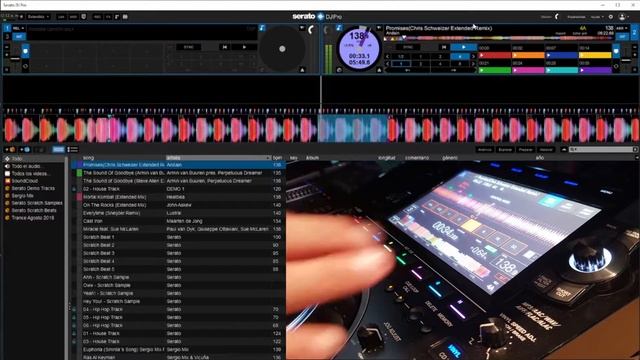Play the left deck

(x=244, y=47)
